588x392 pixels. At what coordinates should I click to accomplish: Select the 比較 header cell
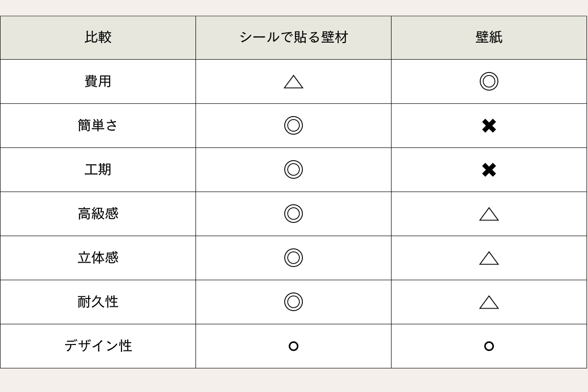tap(98, 37)
